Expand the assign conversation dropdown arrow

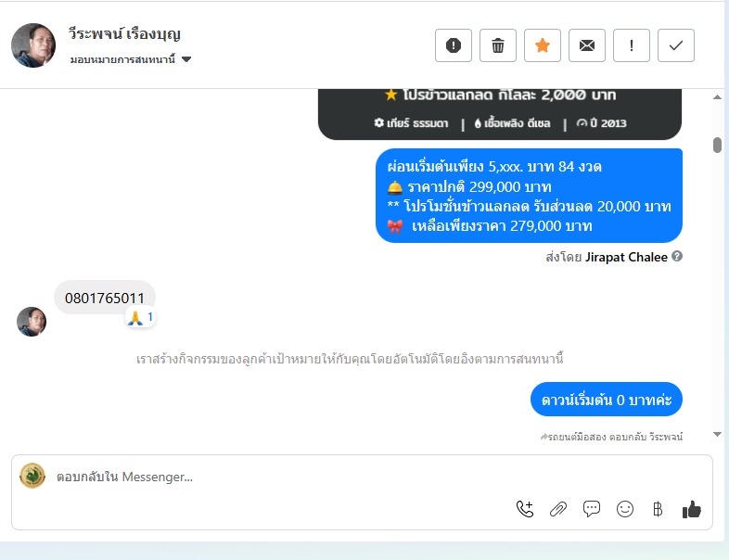tap(186, 59)
